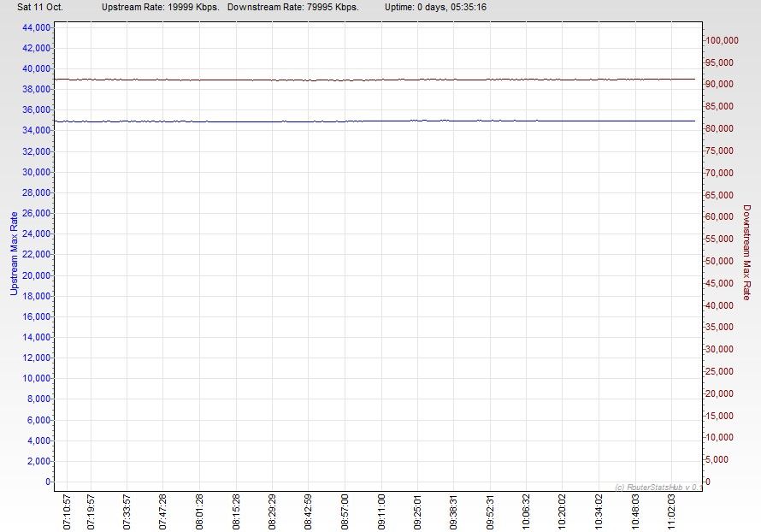Click the 55,000 downstream axis label
This screenshot has height=532, width=761.
click(719, 239)
